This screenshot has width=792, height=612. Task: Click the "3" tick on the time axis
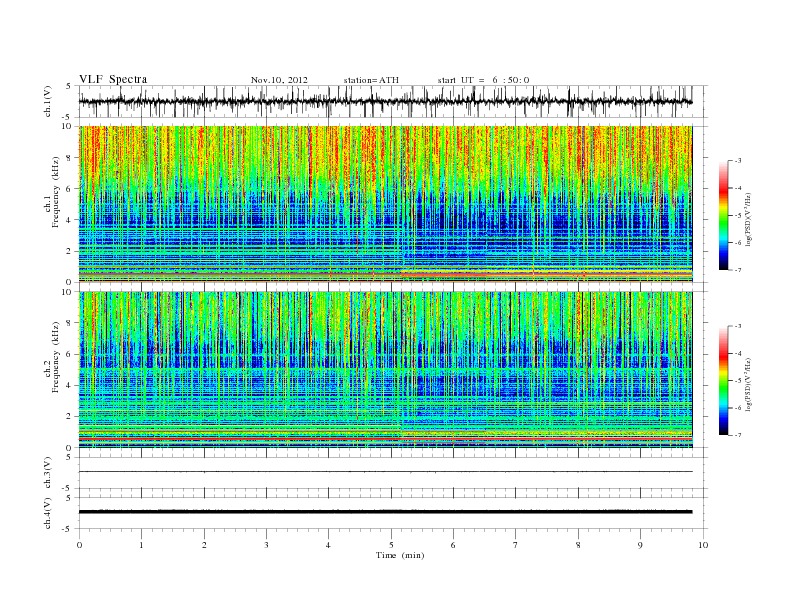(x=266, y=545)
